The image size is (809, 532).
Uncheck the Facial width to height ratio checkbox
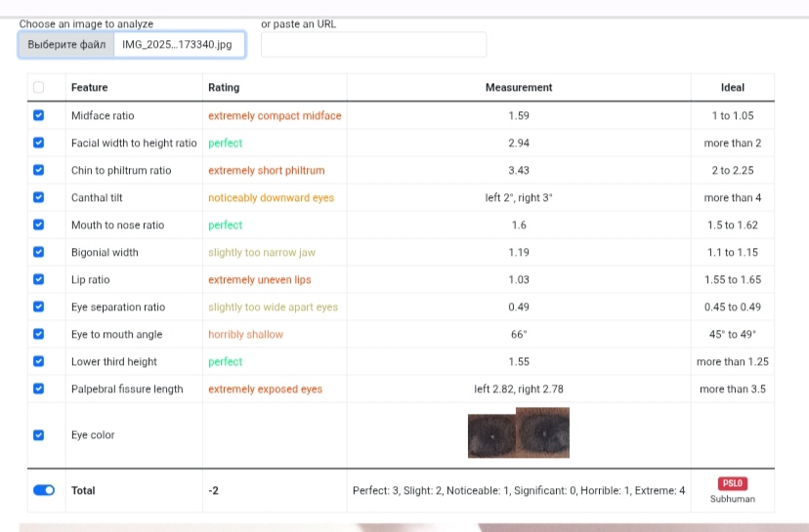point(39,143)
